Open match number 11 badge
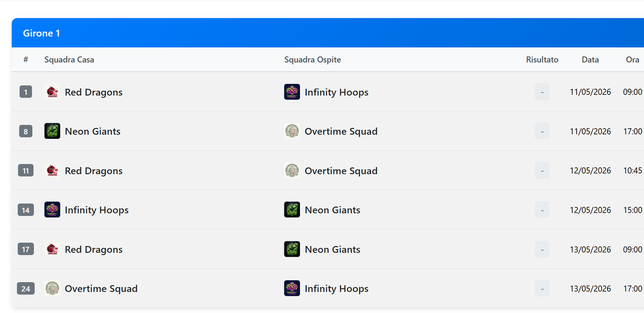Viewport: 644px width, 313px height. pos(26,171)
